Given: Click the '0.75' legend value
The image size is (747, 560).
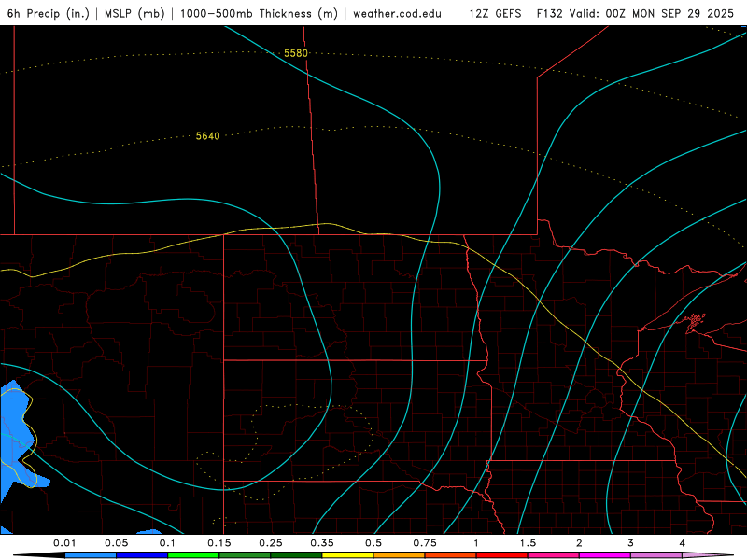Looking at the screenshot, I should pyautogui.click(x=425, y=543).
